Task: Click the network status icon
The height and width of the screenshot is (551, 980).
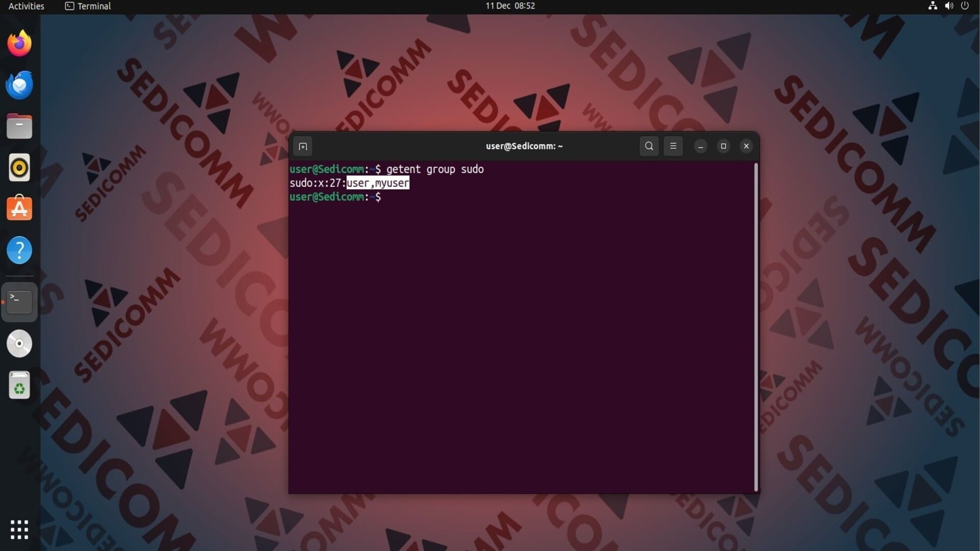Action: click(933, 6)
